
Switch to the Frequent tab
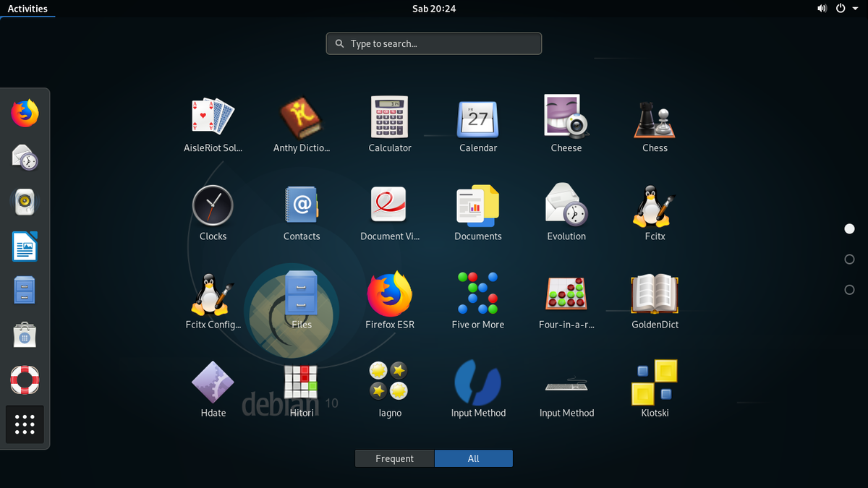coord(395,458)
